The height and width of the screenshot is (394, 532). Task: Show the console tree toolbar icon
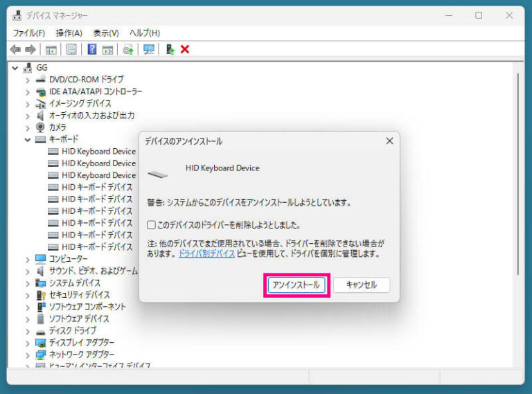(x=51, y=49)
